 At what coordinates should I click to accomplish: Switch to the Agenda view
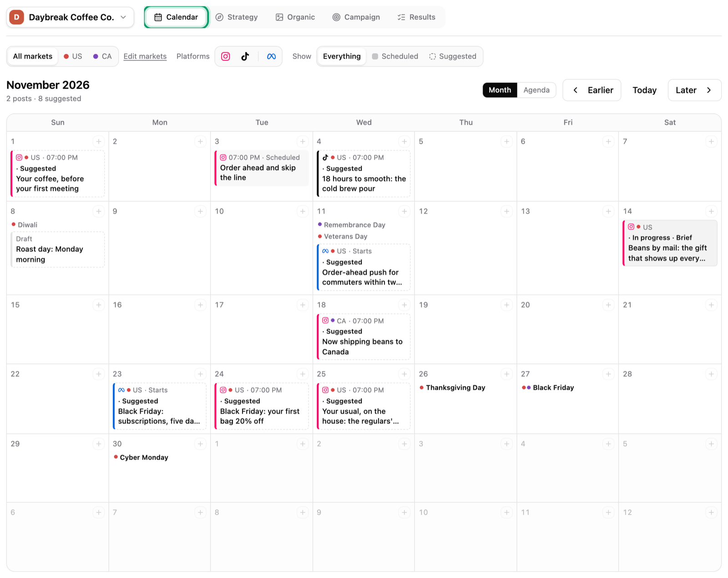(536, 90)
